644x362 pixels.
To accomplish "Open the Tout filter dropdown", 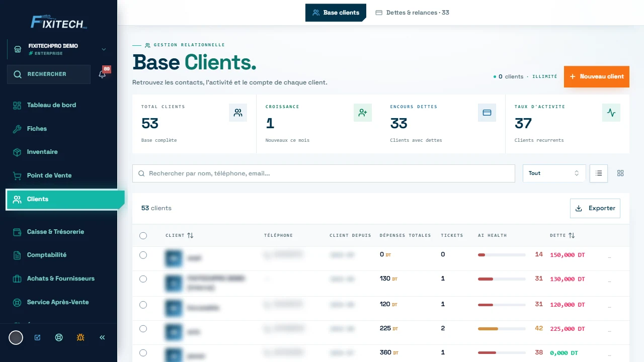I will (554, 173).
